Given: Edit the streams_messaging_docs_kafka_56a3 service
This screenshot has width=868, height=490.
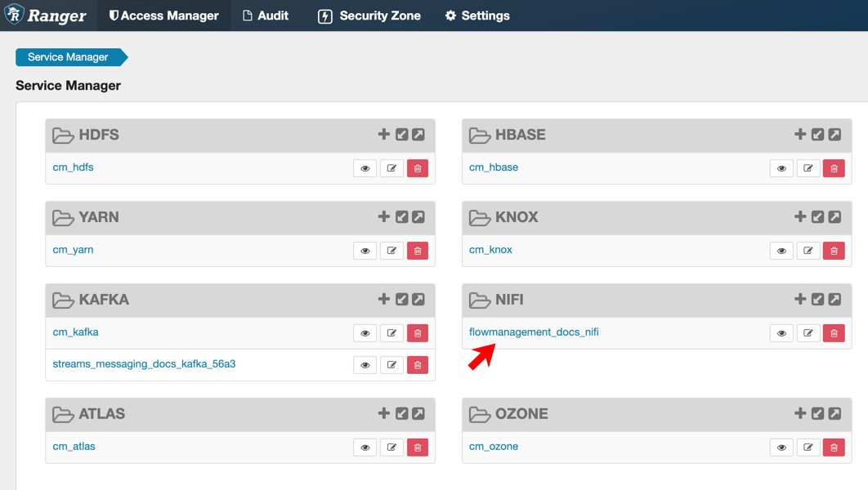Looking at the screenshot, I should (x=391, y=365).
